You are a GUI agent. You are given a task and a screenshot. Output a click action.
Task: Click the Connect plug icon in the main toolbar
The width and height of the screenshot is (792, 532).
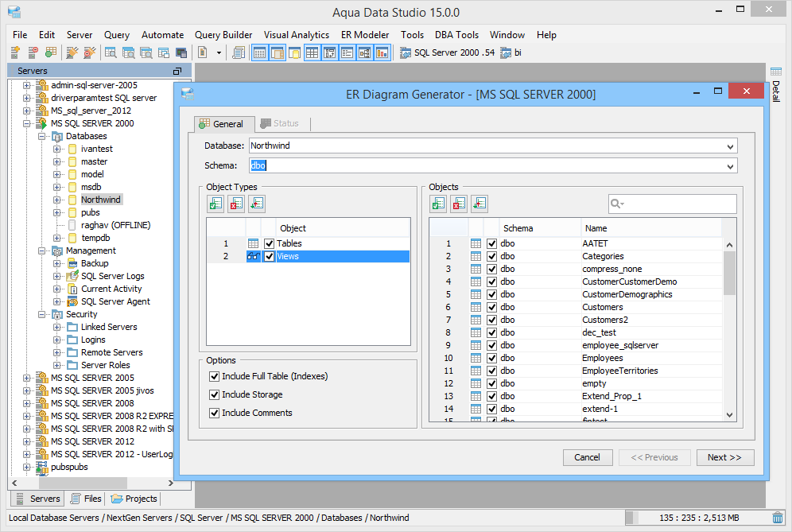click(x=72, y=52)
